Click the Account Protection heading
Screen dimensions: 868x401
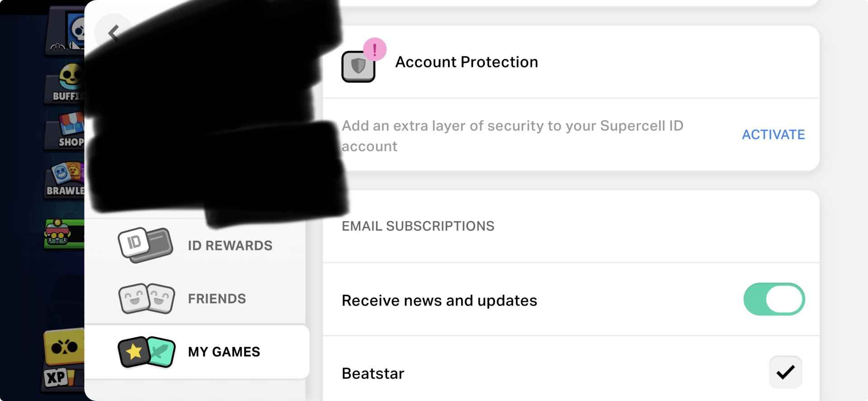click(467, 62)
